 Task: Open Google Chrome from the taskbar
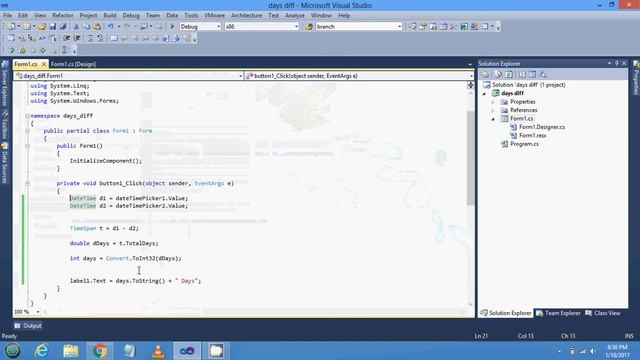(x=99, y=351)
